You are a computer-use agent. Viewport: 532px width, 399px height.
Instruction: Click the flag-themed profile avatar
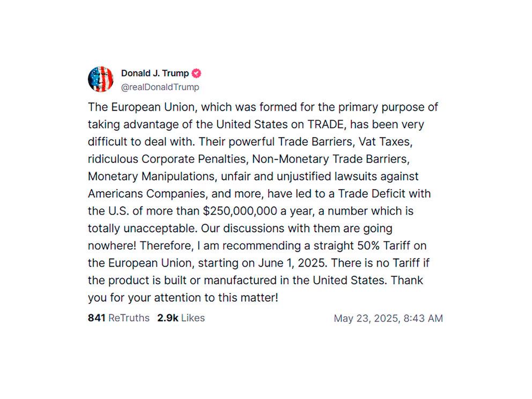click(101, 79)
